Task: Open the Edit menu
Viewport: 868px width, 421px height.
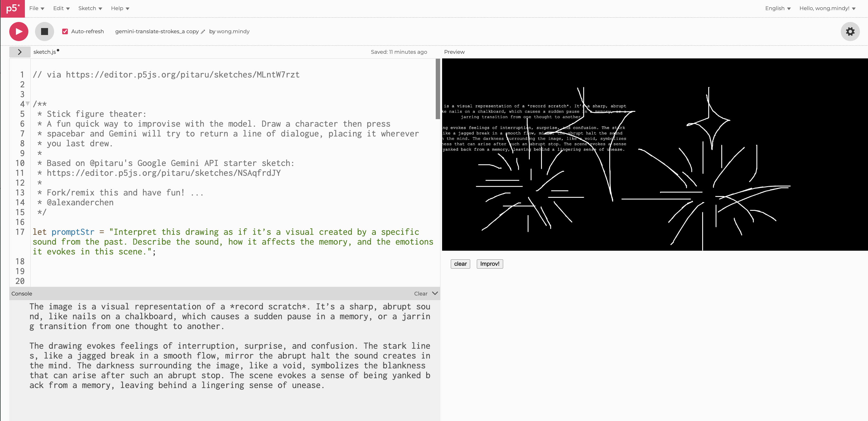Action: (x=61, y=8)
